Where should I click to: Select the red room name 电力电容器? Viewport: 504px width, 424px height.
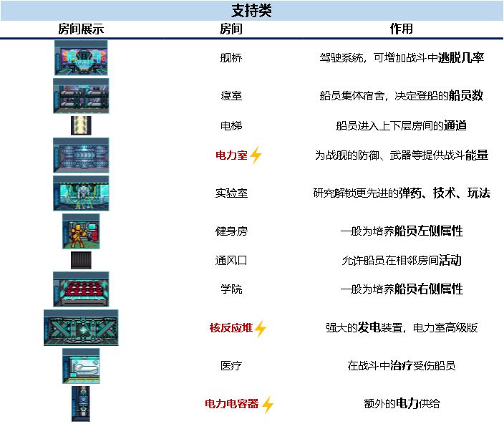coord(232,404)
